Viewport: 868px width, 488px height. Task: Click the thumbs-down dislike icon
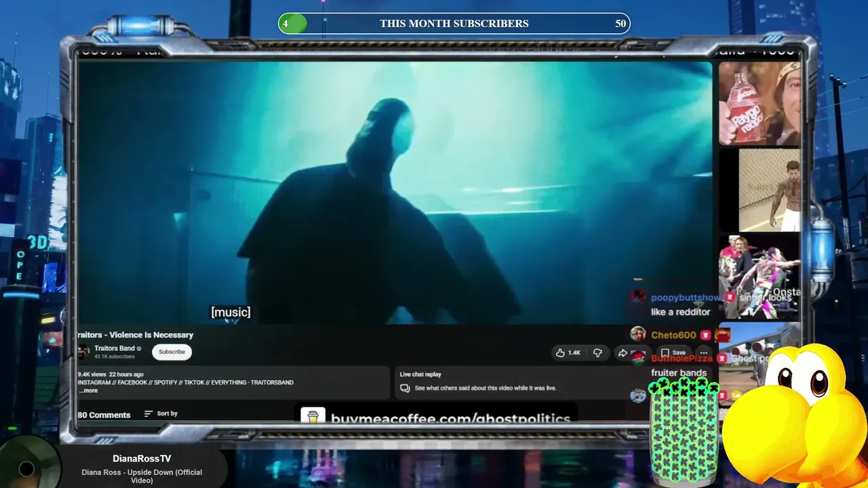tap(597, 352)
